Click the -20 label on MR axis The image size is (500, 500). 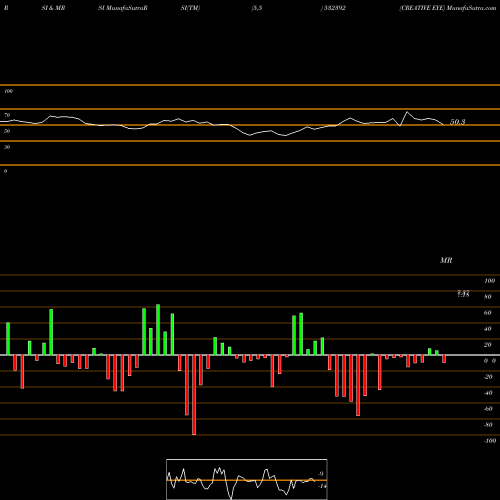pyautogui.click(x=488, y=377)
